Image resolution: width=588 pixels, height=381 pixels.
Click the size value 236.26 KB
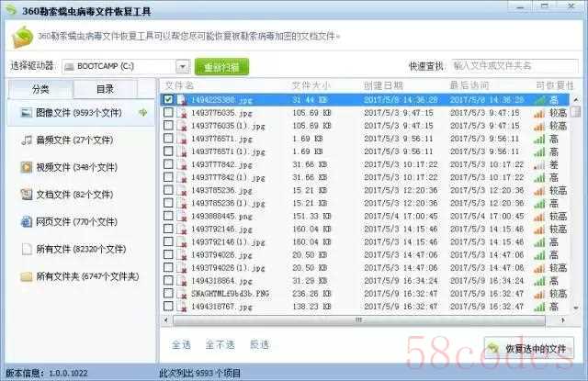coord(311,294)
